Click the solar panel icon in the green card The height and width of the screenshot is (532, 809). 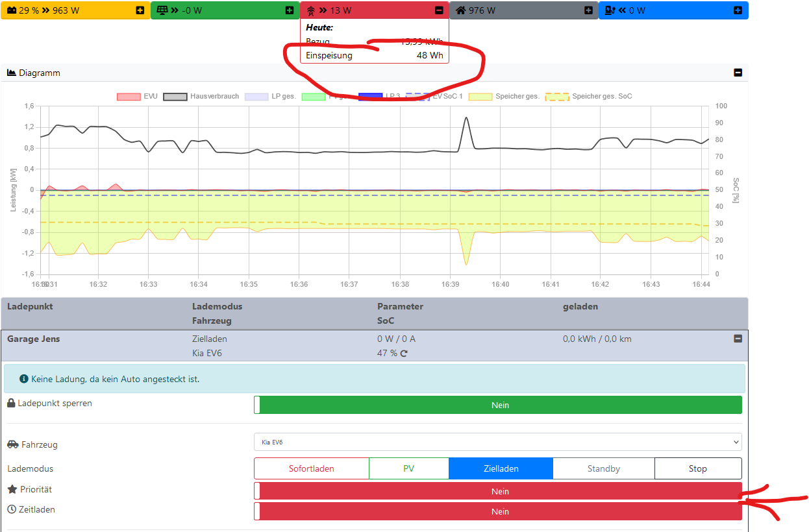(x=161, y=10)
